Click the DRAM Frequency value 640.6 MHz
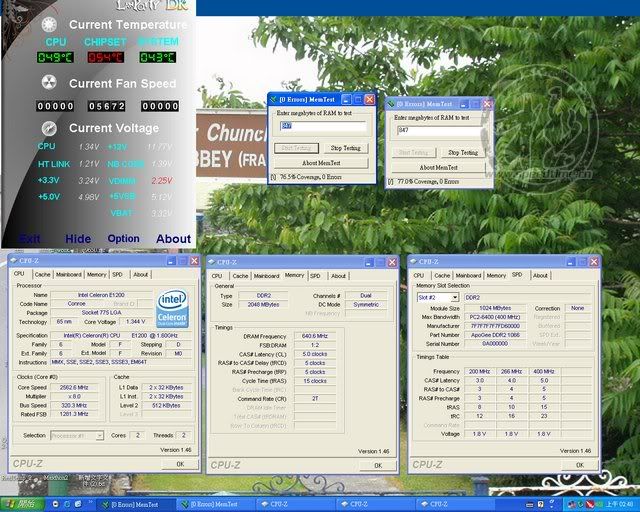The image size is (640, 512). (x=315, y=336)
